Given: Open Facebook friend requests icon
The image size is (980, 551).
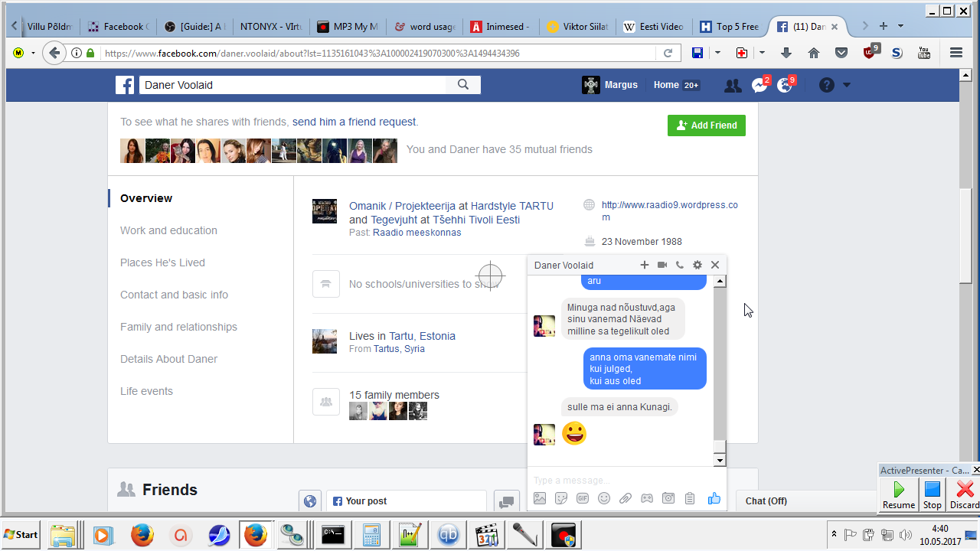Looking at the screenshot, I should [x=733, y=85].
